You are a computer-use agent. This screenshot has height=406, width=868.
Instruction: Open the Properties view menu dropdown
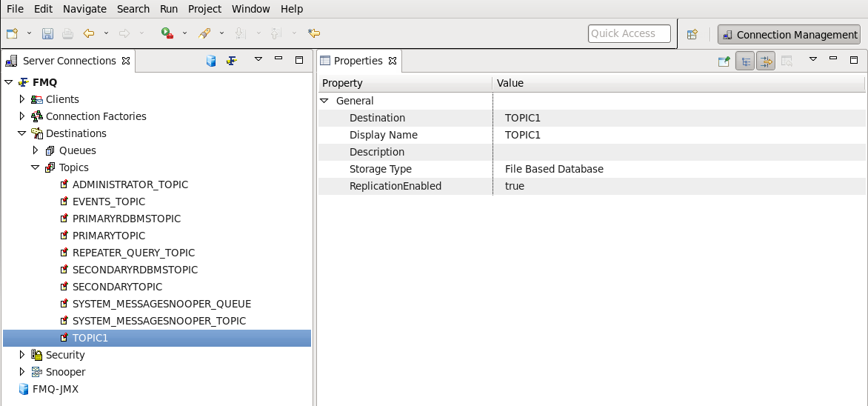pyautogui.click(x=812, y=59)
